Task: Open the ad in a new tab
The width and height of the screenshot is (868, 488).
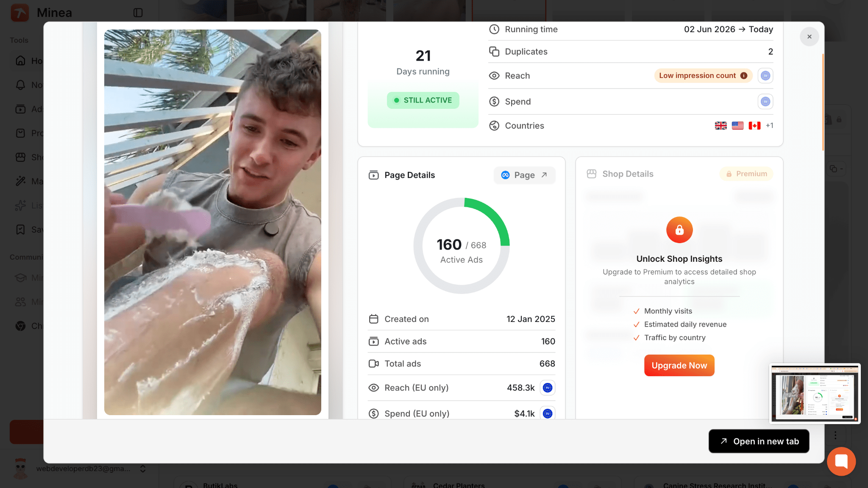Action: pyautogui.click(x=759, y=441)
